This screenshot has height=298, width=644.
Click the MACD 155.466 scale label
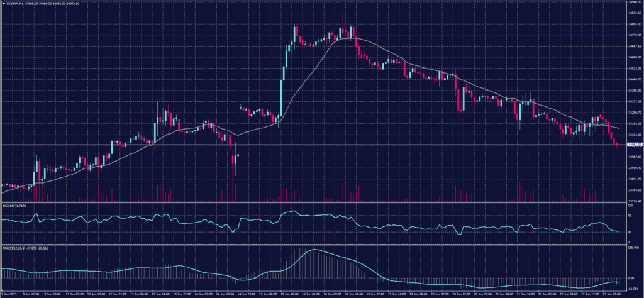click(633, 248)
